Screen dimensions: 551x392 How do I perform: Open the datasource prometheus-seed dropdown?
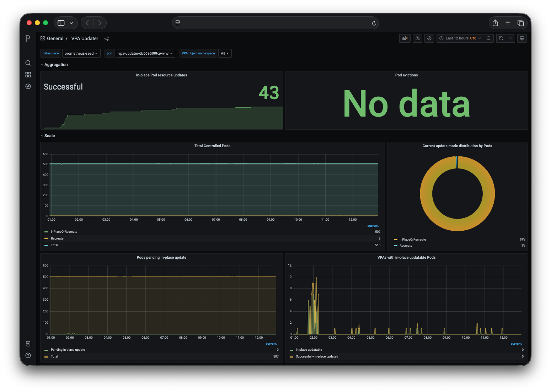point(81,53)
